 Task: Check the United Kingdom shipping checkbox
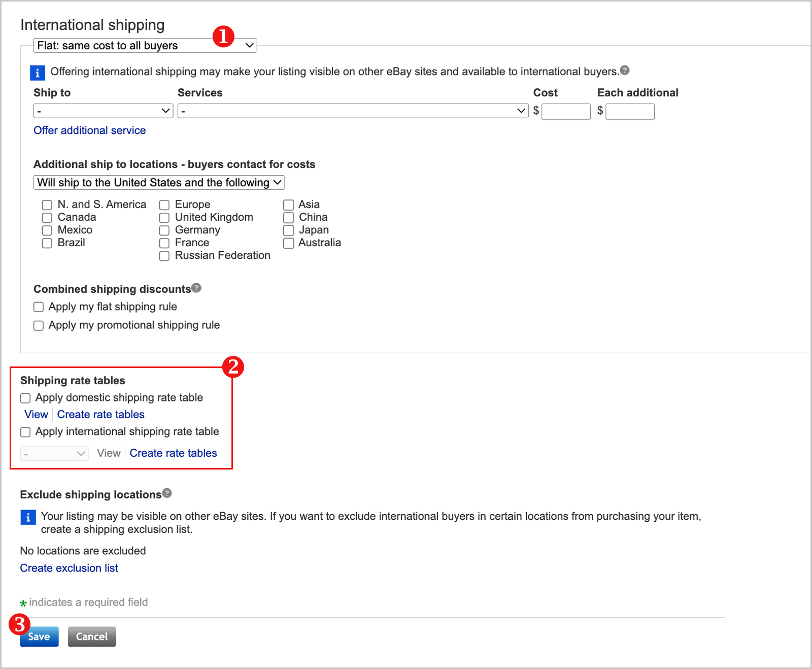(164, 217)
